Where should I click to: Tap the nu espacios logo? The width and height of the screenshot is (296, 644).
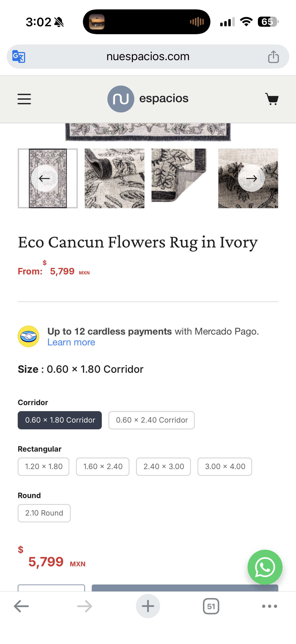pos(148,99)
